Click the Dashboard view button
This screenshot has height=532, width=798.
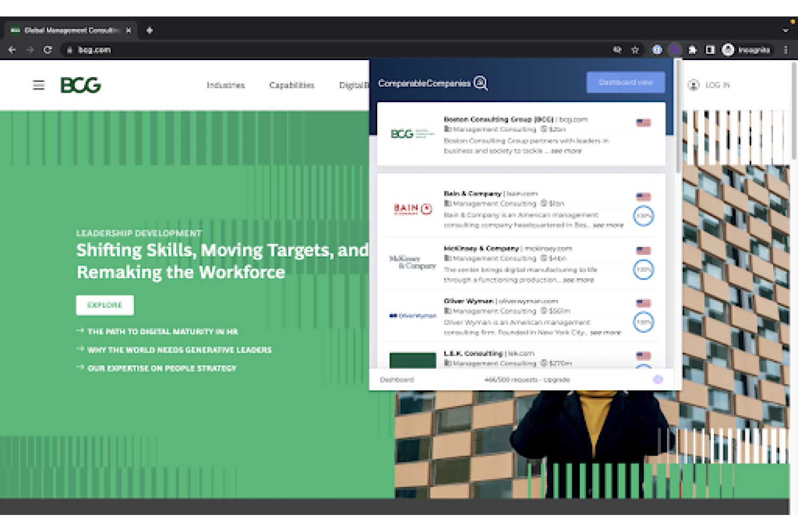pos(626,82)
